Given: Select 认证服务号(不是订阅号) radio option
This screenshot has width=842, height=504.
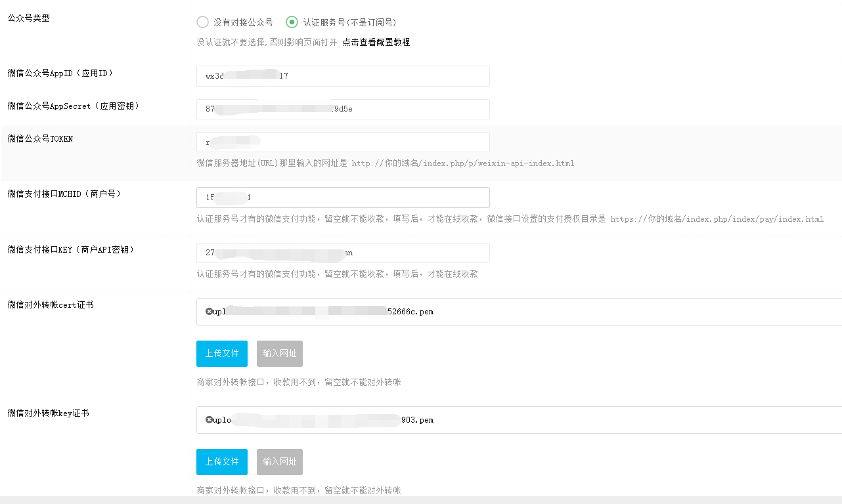Looking at the screenshot, I should click(292, 22).
